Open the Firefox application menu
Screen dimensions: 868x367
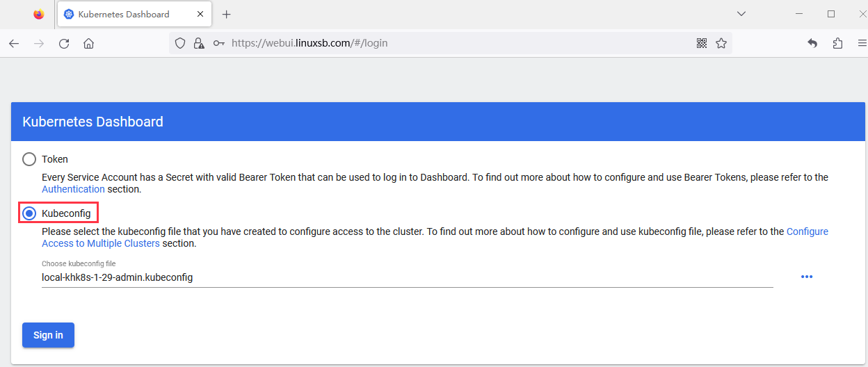862,43
